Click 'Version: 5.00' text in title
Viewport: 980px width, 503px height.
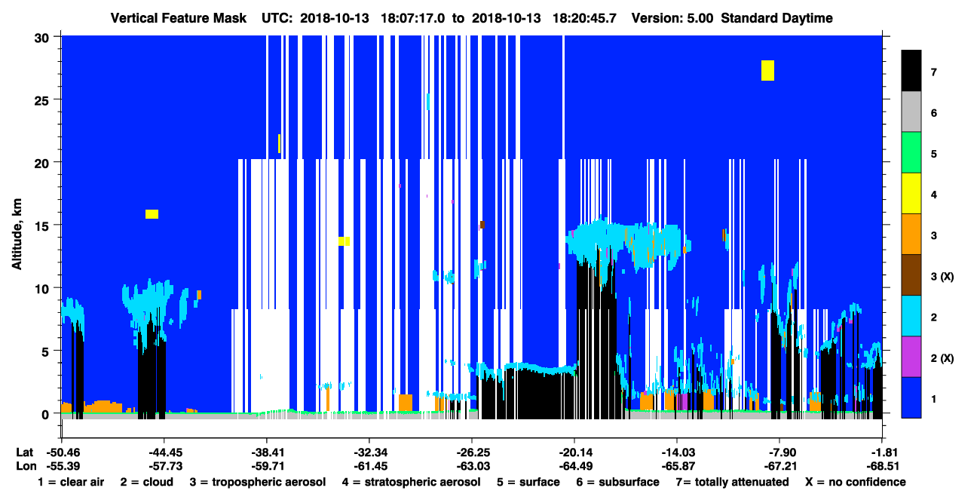673,18
